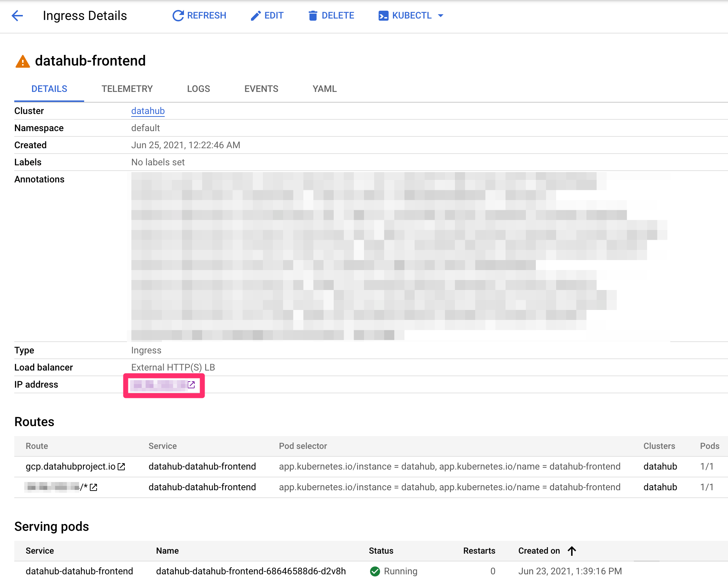Click the back arrow icon
The width and height of the screenshot is (728, 580).
pyautogui.click(x=17, y=16)
